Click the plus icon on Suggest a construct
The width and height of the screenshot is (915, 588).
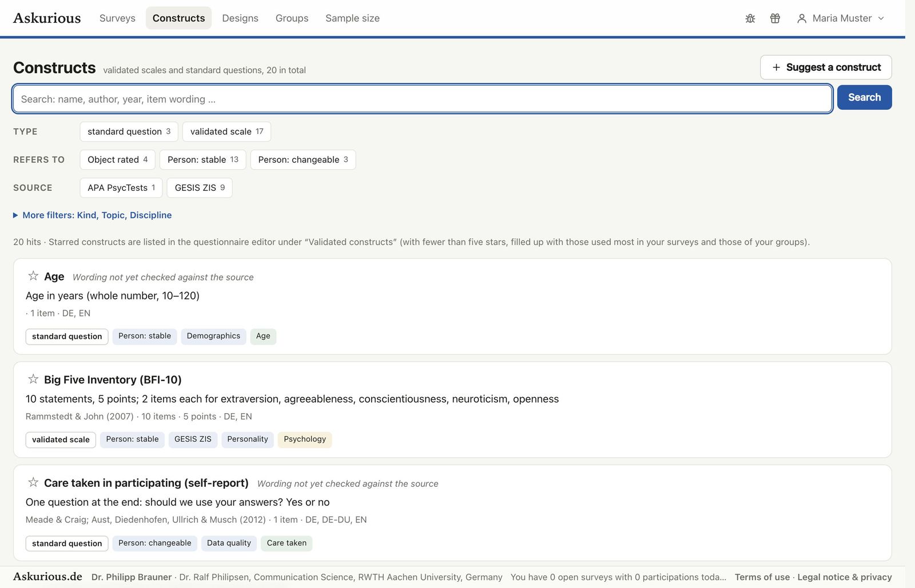tap(776, 67)
